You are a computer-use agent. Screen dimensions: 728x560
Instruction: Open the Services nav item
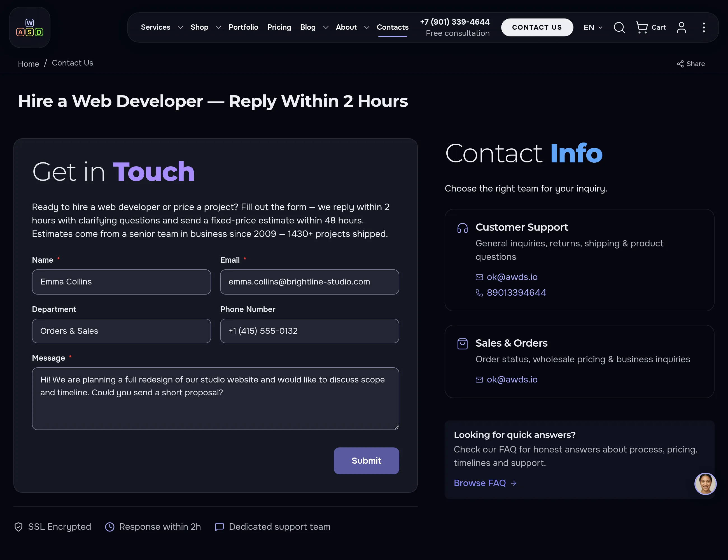(155, 27)
